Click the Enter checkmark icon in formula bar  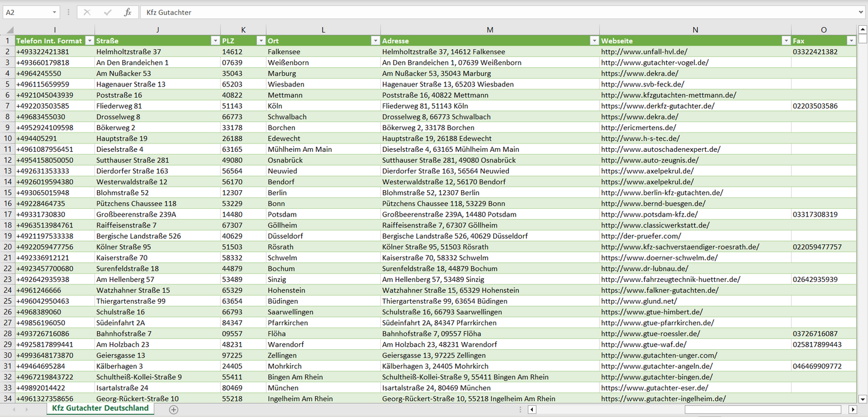[x=108, y=12]
